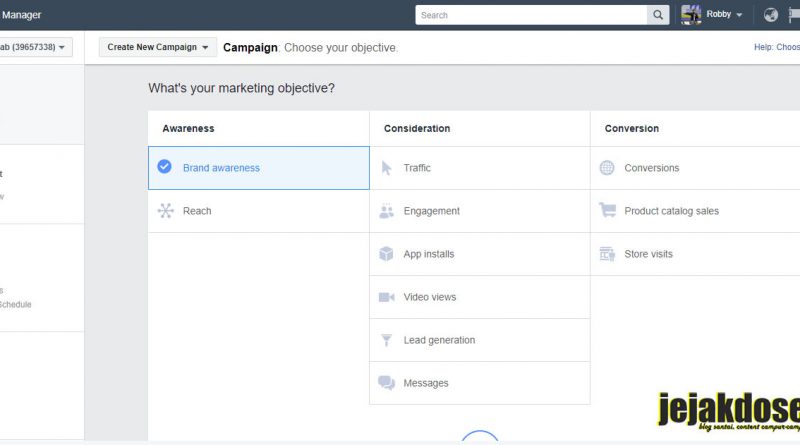The image size is (800, 445).
Task: Pick the Store visits objective
Action: coord(695,254)
